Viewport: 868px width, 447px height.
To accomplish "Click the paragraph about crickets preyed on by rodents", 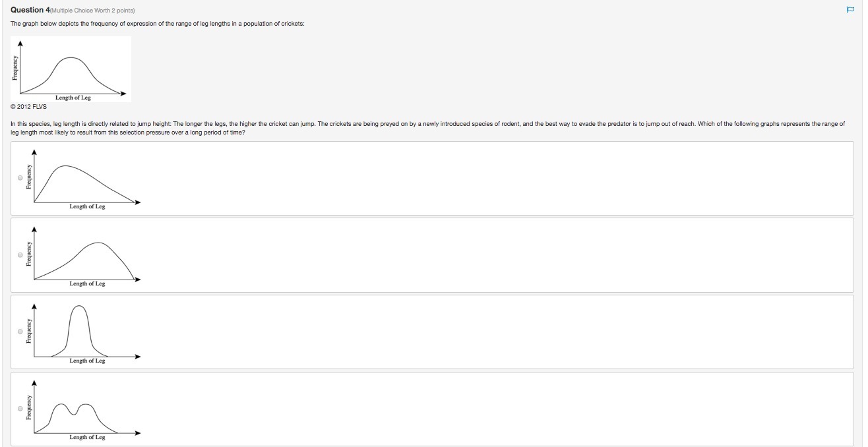I will coord(427,128).
